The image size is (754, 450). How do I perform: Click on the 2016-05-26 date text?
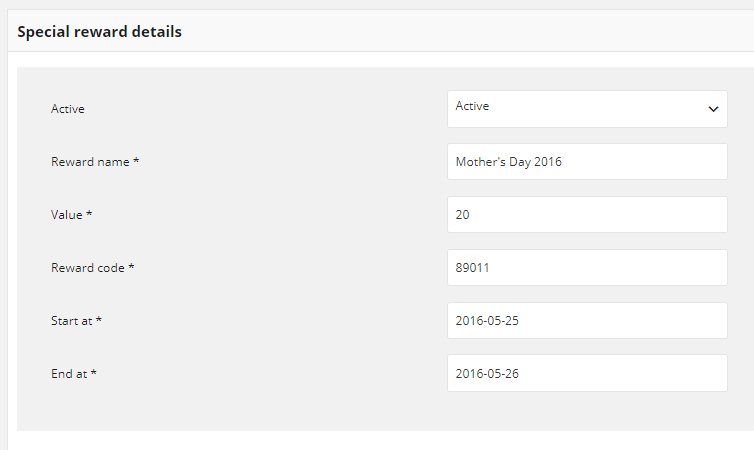[x=487, y=374]
